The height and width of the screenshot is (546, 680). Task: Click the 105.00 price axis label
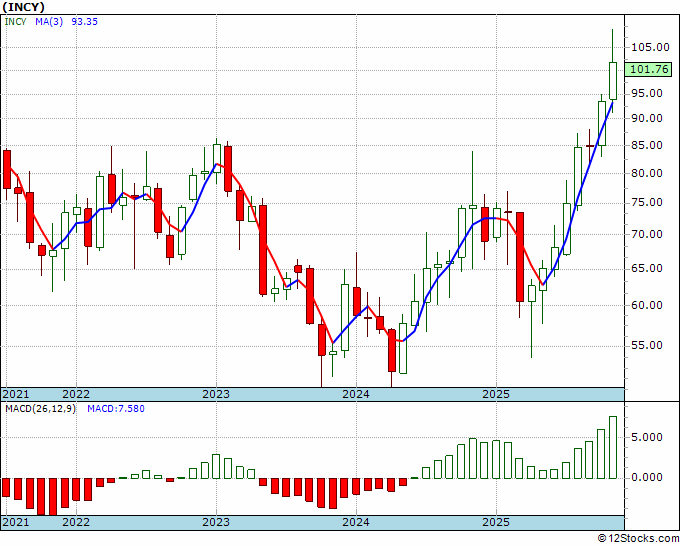[650, 47]
